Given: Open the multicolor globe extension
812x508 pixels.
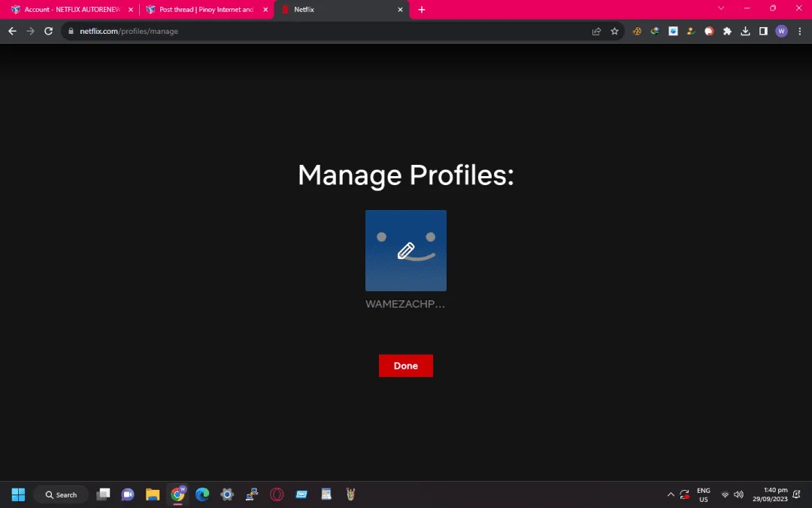Looking at the screenshot, I should point(655,31).
